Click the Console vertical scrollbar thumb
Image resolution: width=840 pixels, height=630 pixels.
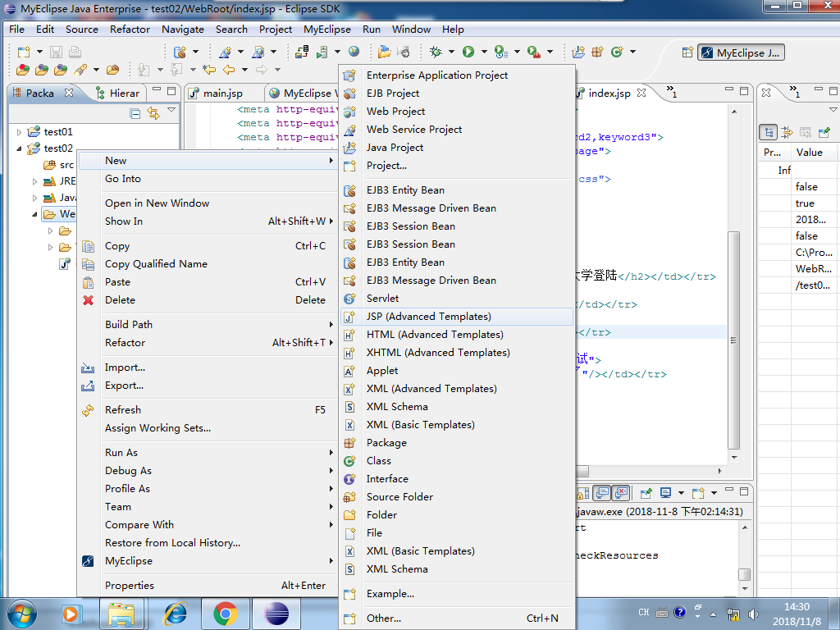(744, 574)
